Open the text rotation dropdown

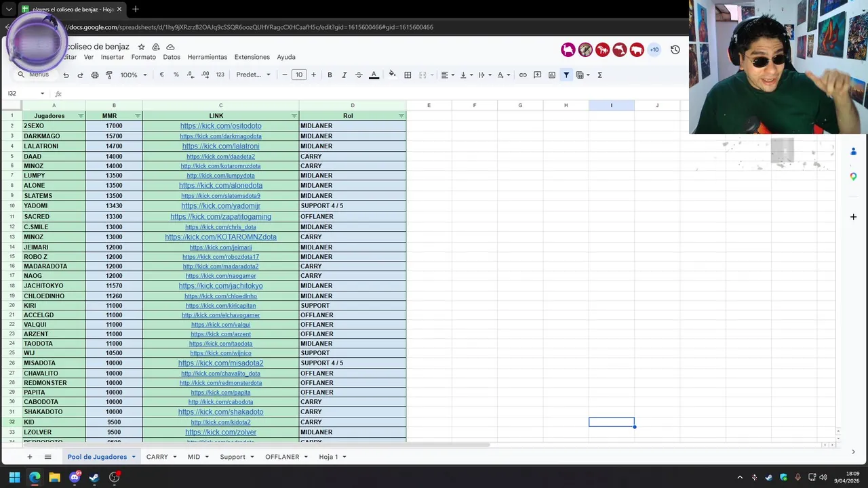click(x=503, y=75)
